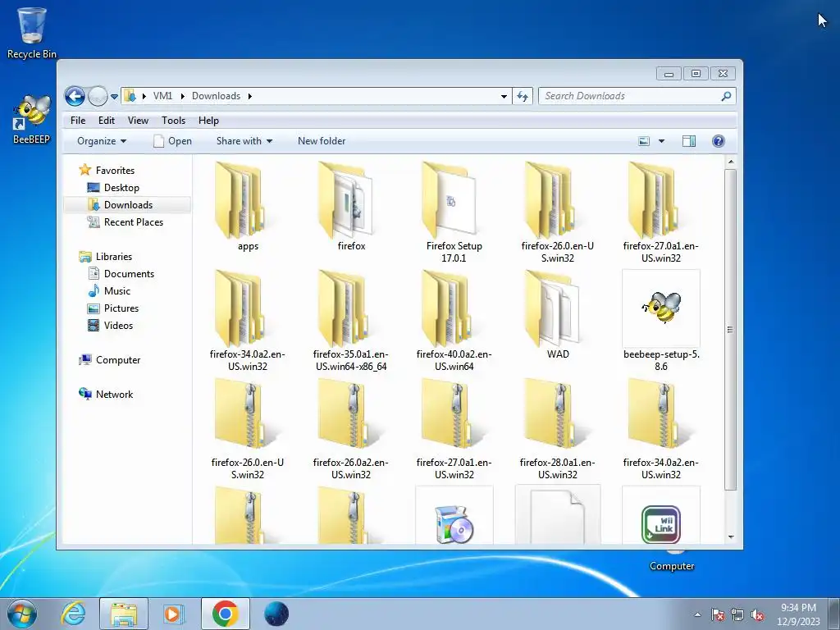Select Desktop under Favorites
Image resolution: width=840 pixels, height=630 pixels.
point(121,188)
